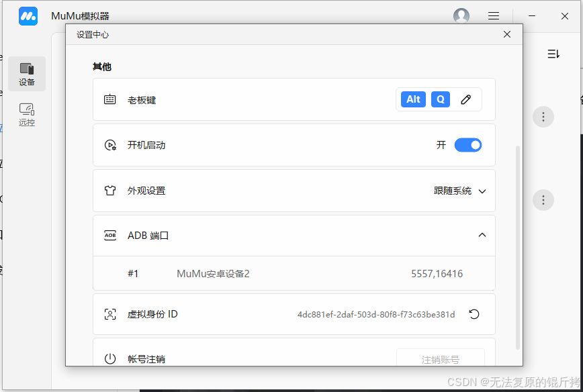Click the 外观设置 label
Image resolution: width=583 pixels, height=392 pixels.
pos(146,191)
